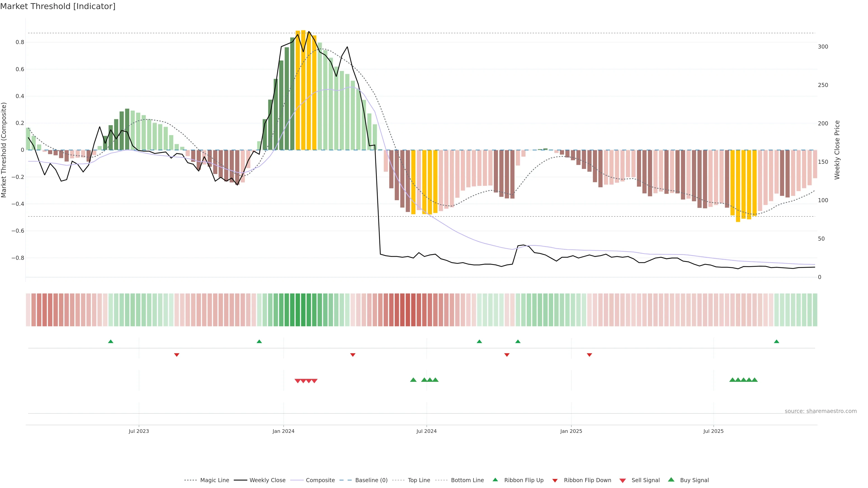868x488 pixels.
Task: Hide the Composite series via its legend label
Action: 320,480
